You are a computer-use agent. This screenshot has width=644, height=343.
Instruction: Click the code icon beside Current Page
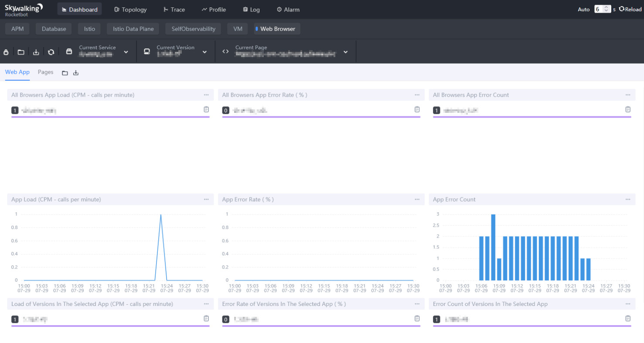pyautogui.click(x=225, y=51)
